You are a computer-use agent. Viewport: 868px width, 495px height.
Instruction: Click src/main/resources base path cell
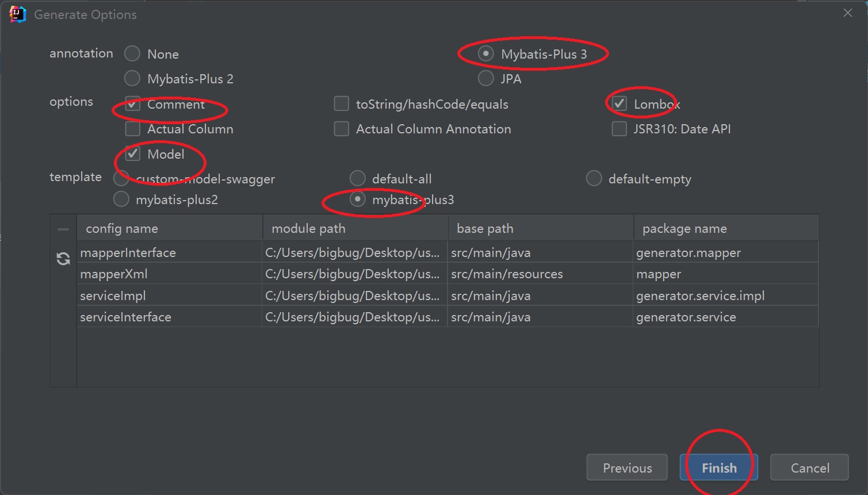pos(540,274)
